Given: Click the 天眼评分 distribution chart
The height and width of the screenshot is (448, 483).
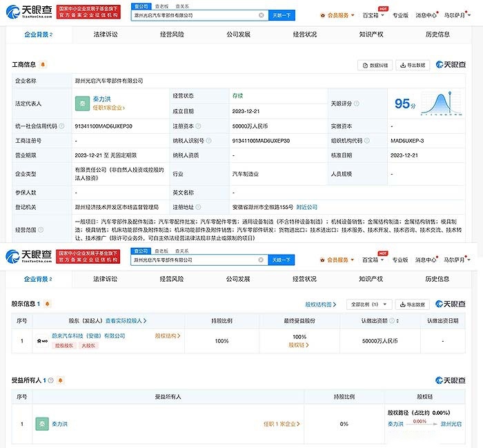Looking at the screenshot, I should (x=442, y=104).
